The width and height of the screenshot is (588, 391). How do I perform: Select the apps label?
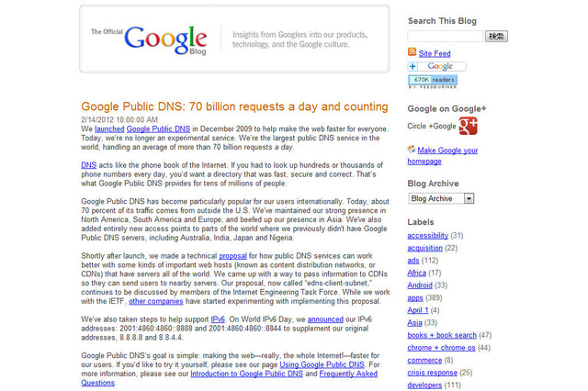click(415, 297)
